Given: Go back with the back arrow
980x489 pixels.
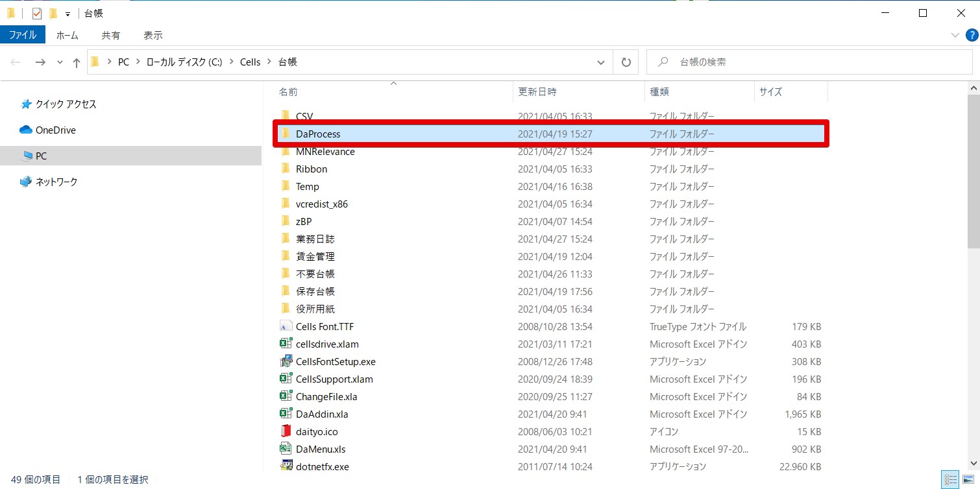Looking at the screenshot, I should (x=16, y=62).
